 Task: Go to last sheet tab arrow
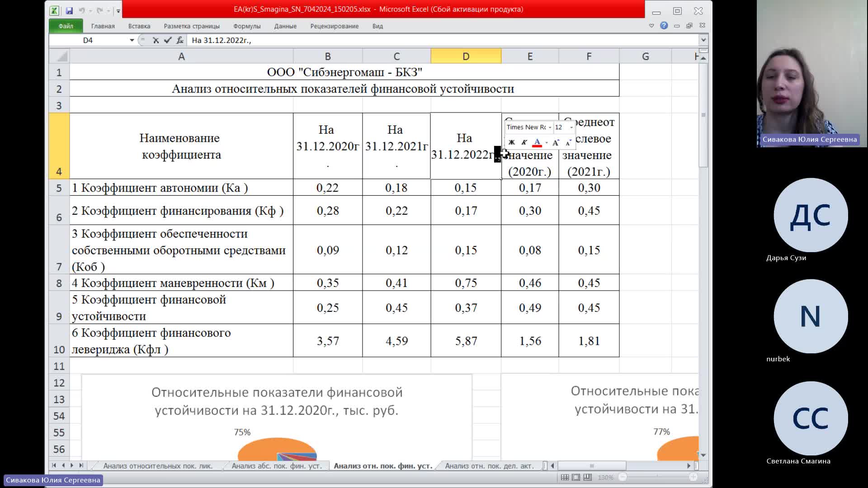coord(81,465)
